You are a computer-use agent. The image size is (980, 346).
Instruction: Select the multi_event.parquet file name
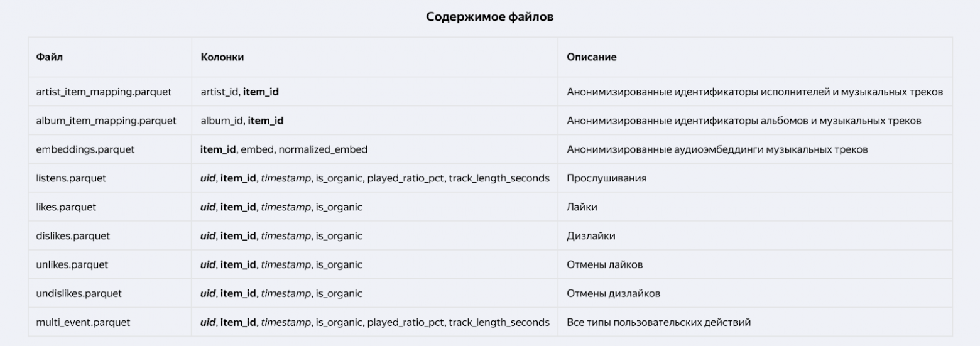pos(84,322)
